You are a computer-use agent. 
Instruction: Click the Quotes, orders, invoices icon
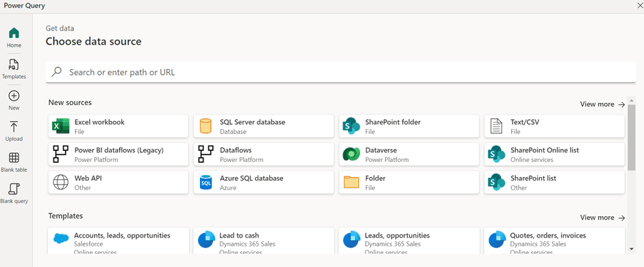coord(497,239)
